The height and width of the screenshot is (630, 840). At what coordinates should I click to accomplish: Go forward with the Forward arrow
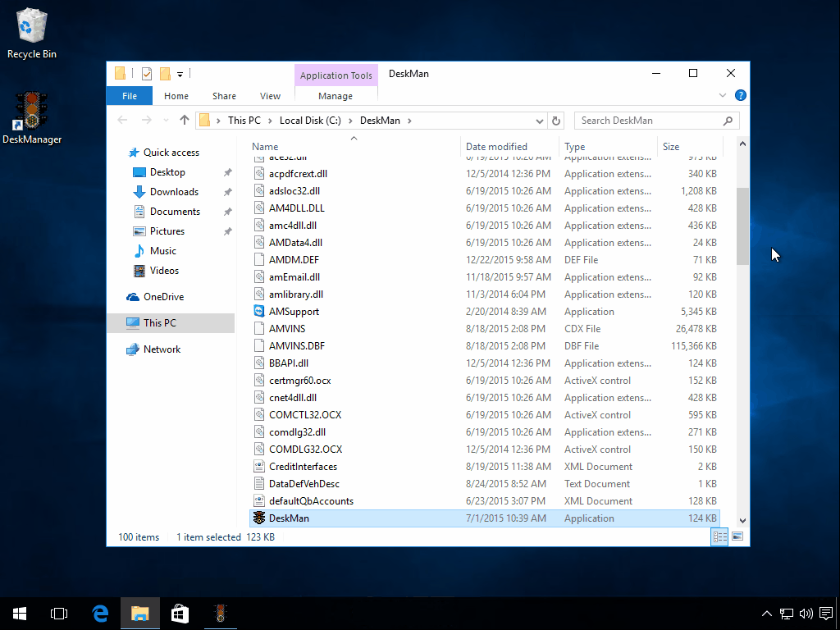pos(146,120)
